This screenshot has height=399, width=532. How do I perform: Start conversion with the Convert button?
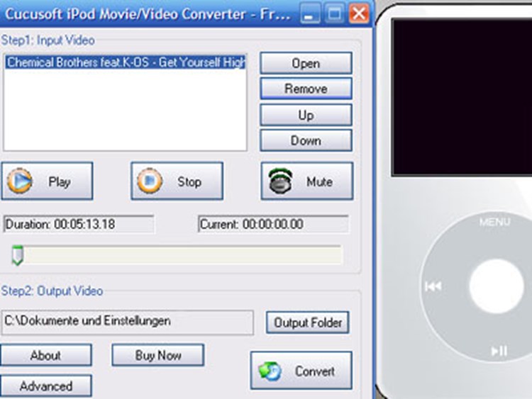coord(301,371)
